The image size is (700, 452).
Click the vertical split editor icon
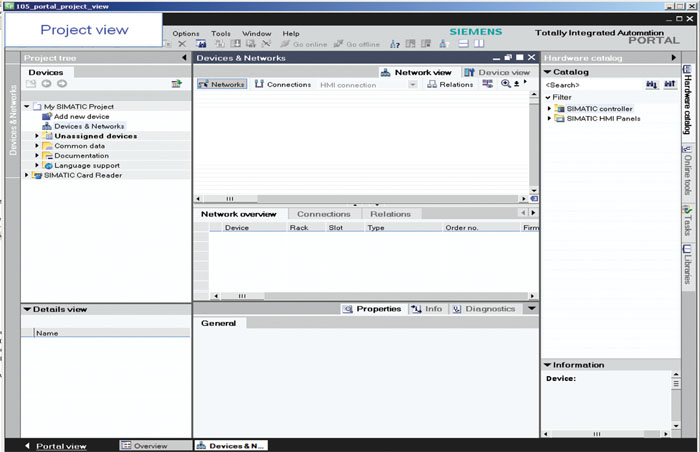(x=479, y=44)
